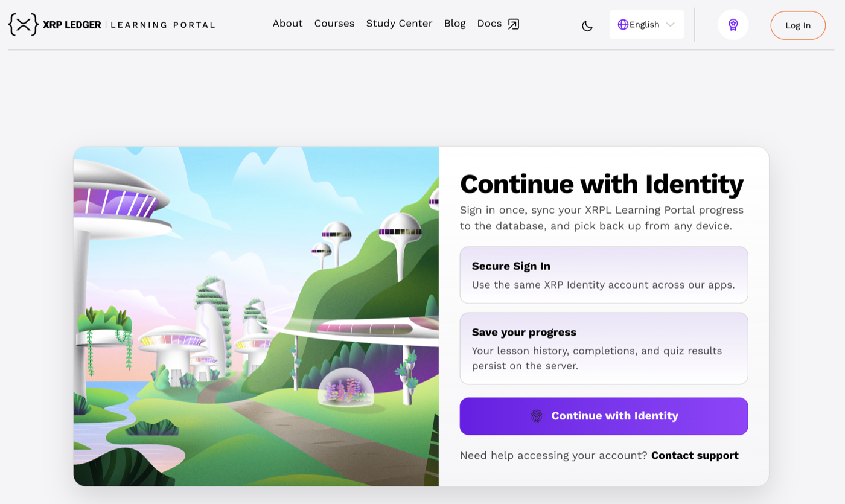Image resolution: width=845 pixels, height=504 pixels.
Task: Click the futuristic city illustration
Action: pyautogui.click(x=256, y=316)
